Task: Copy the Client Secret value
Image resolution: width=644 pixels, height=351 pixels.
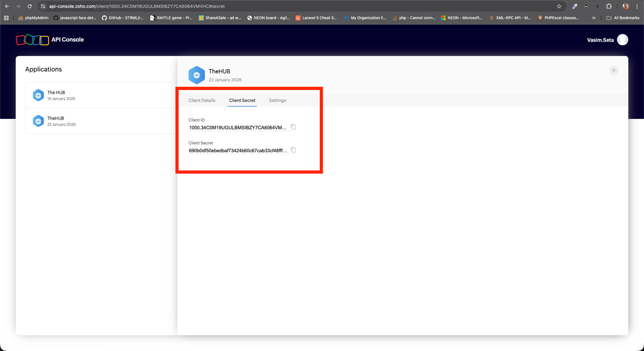Action: [x=293, y=150]
